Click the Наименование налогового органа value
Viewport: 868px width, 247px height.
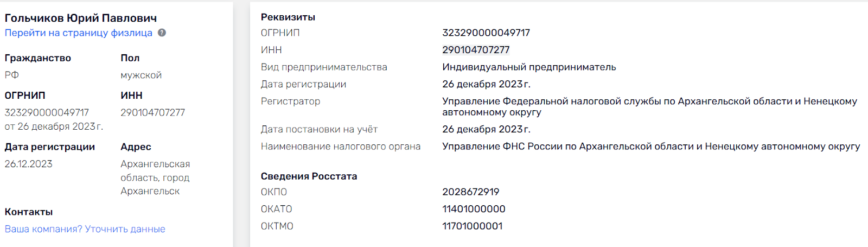point(651,146)
